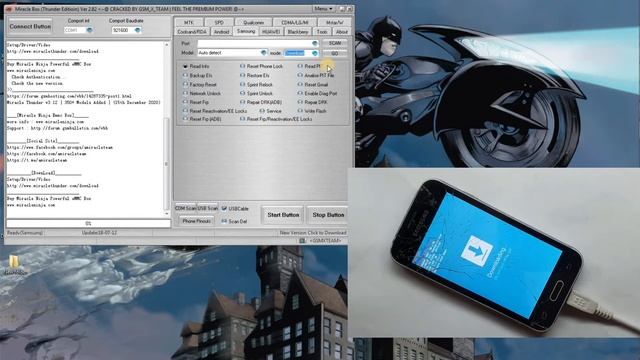Open the folder icon on the desktop
The image size is (640, 360).
pyautogui.click(x=14, y=262)
